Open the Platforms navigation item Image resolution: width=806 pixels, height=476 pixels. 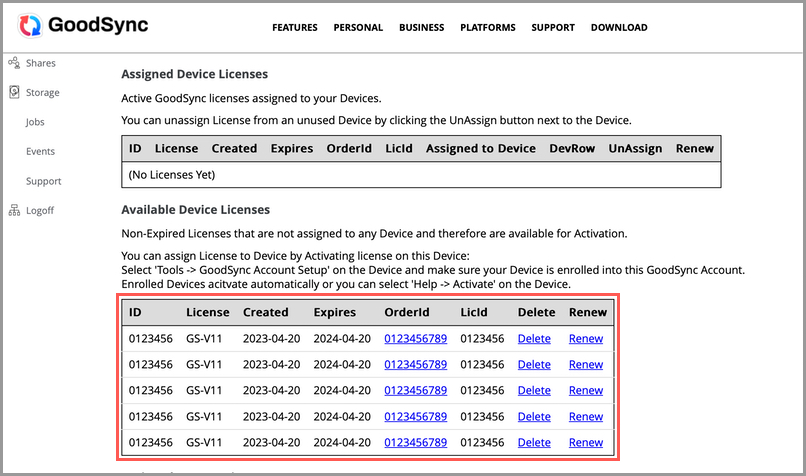(488, 28)
